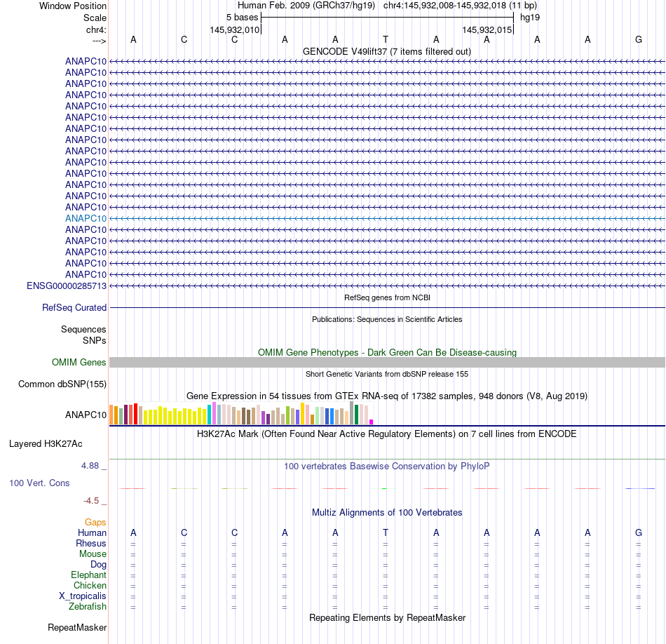Click the G base in the Human alignment row
Image resolution: width=666 pixels, height=644 pixels.
[639, 532]
